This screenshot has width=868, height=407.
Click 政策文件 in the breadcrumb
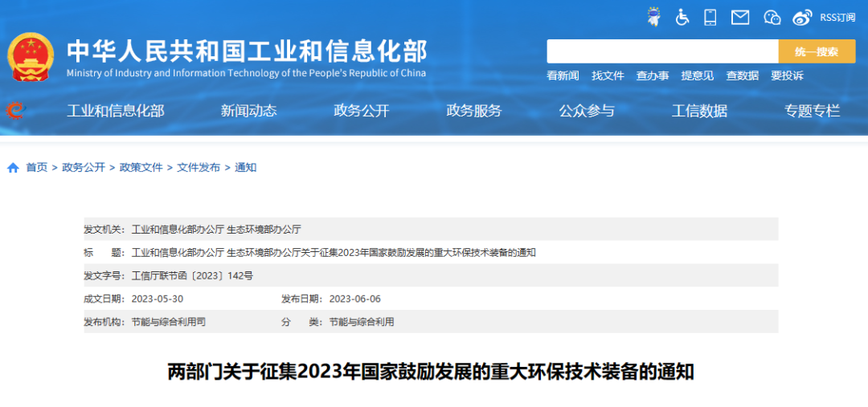(141, 168)
